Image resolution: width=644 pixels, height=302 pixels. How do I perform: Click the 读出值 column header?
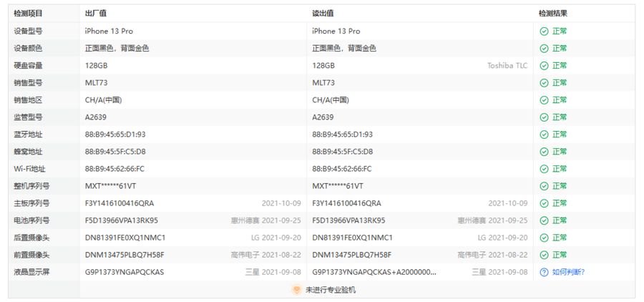coord(323,14)
